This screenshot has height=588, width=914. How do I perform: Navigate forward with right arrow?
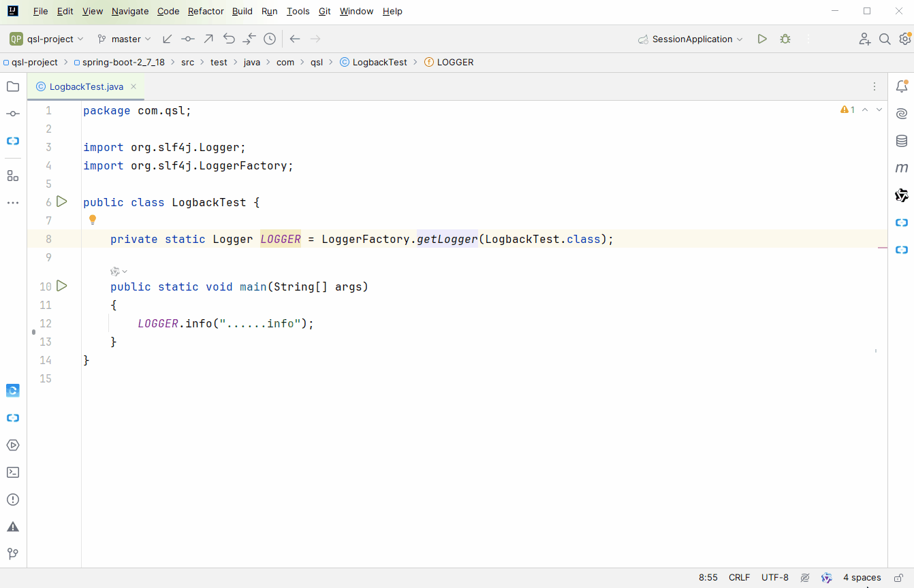point(315,39)
